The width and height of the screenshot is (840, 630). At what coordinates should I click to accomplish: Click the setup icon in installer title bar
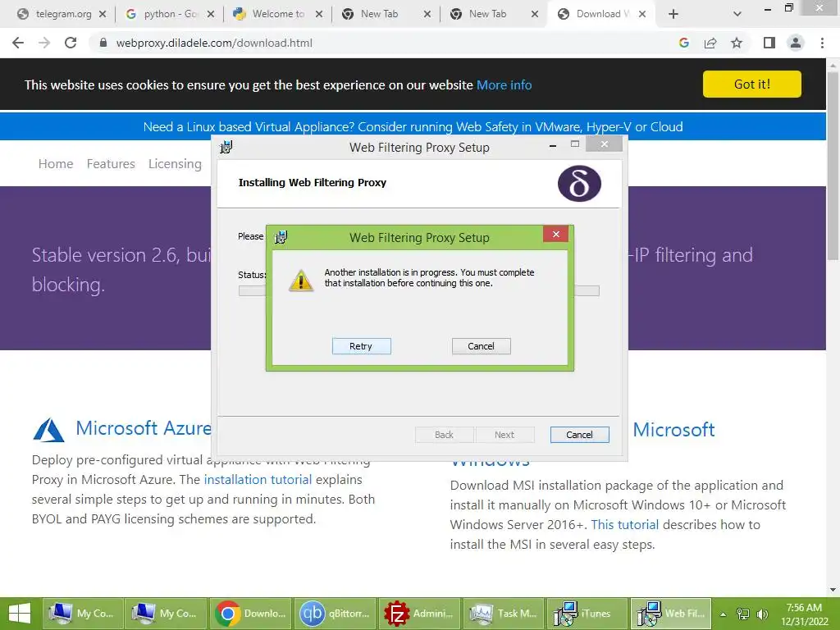226,147
